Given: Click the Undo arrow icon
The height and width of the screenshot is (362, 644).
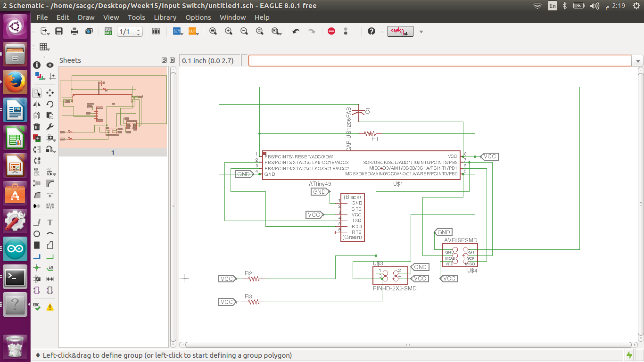Looking at the screenshot, I should click(296, 31).
